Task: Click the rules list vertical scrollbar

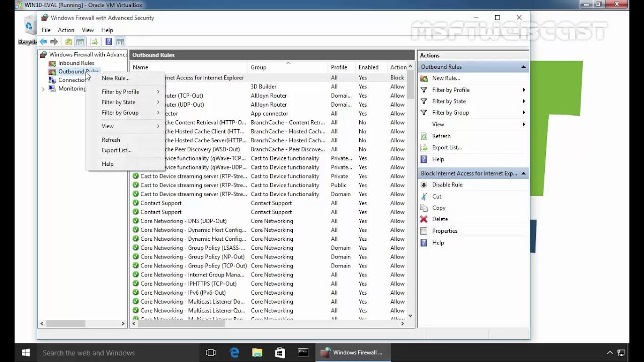Action: (410, 84)
